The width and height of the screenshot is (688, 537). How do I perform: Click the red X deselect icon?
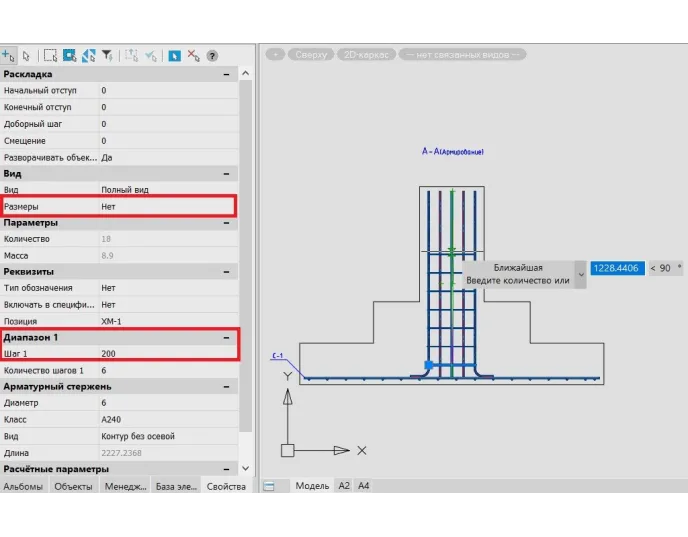tap(194, 56)
